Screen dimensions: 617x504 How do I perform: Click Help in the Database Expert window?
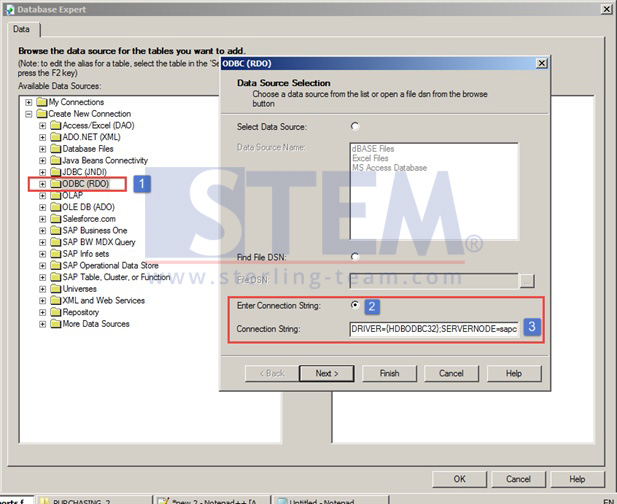coord(577,479)
